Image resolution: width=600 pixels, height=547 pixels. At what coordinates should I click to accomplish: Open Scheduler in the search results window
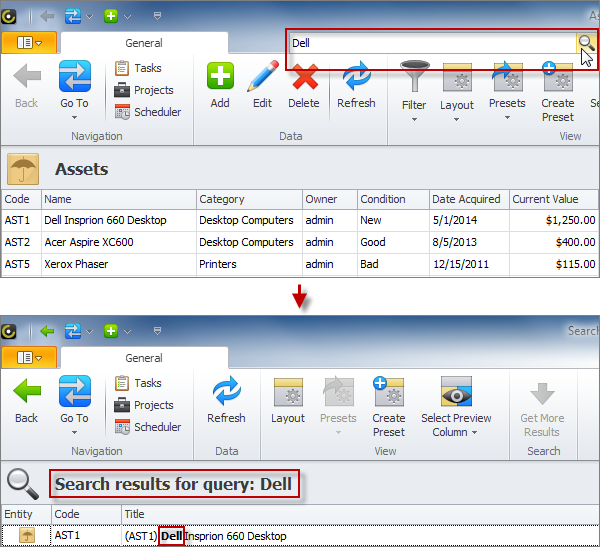(148, 427)
